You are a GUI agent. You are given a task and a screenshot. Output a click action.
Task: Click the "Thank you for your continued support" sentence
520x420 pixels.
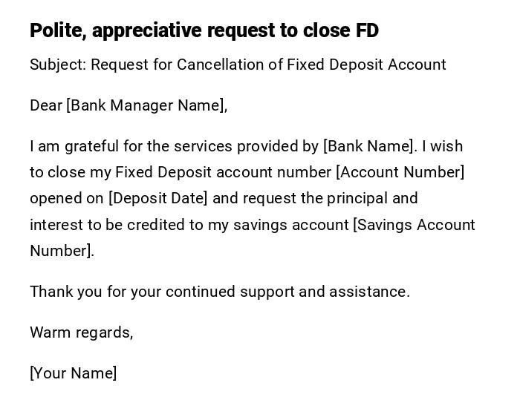point(219,292)
